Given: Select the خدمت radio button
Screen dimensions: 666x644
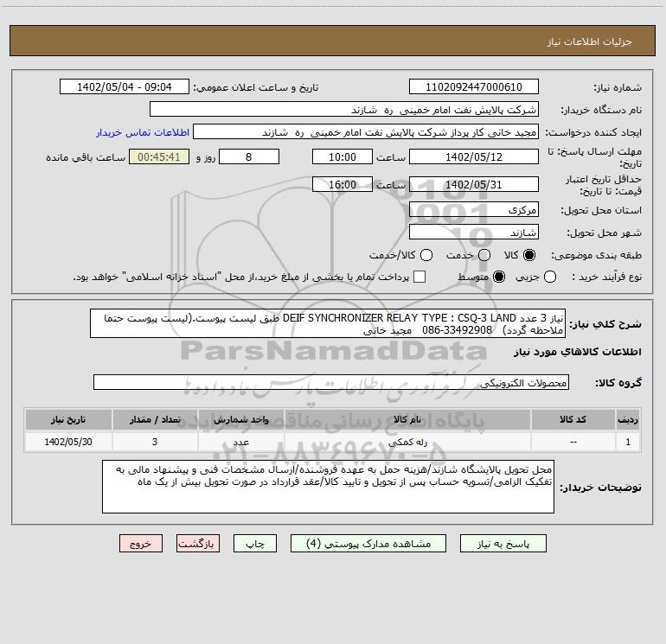Looking at the screenshot, I should point(484,255).
